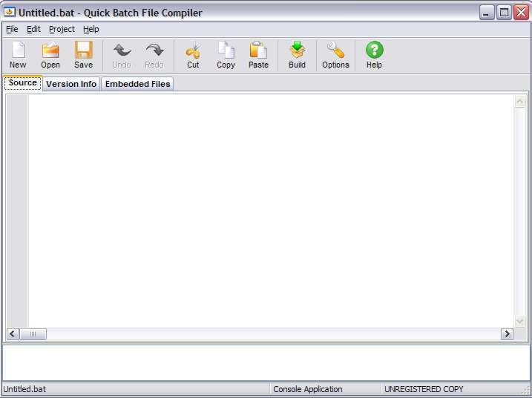Click the vertical scrollbar down arrow
Viewport: 532px width, 398px height.
520,322
